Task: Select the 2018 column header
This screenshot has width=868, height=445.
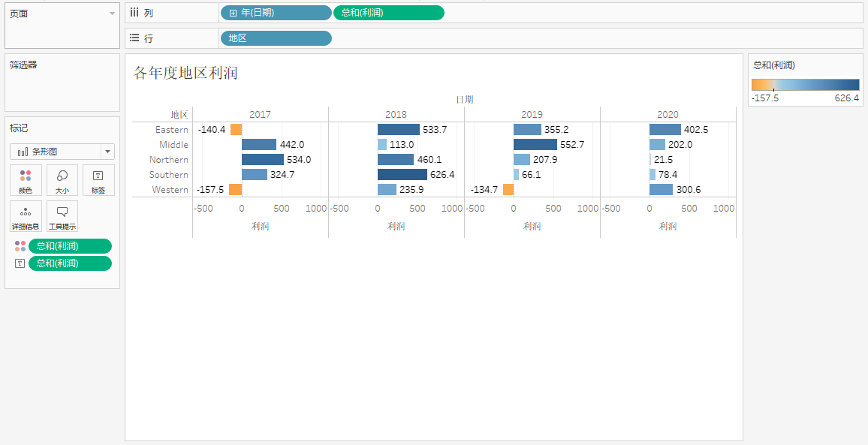Action: (396, 115)
